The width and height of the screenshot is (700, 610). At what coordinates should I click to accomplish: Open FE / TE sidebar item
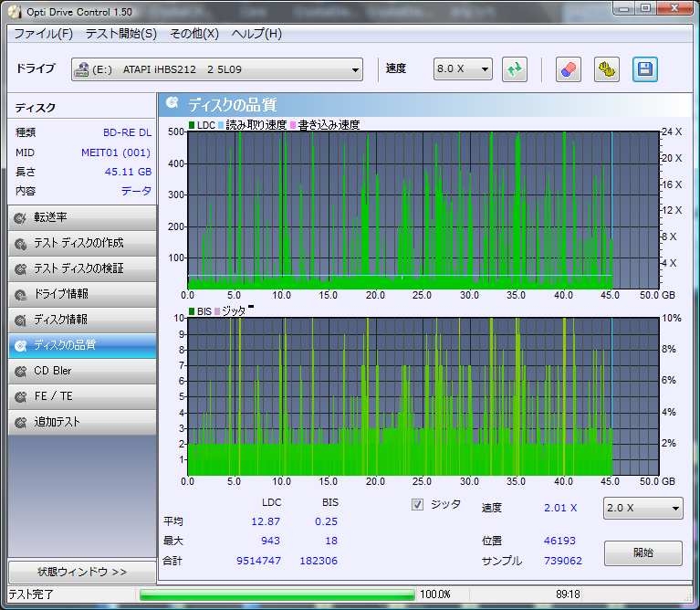[81, 396]
